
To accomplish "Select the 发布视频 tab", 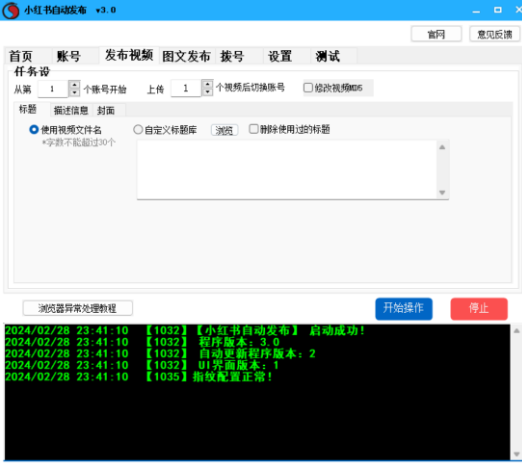I will 129,55.
